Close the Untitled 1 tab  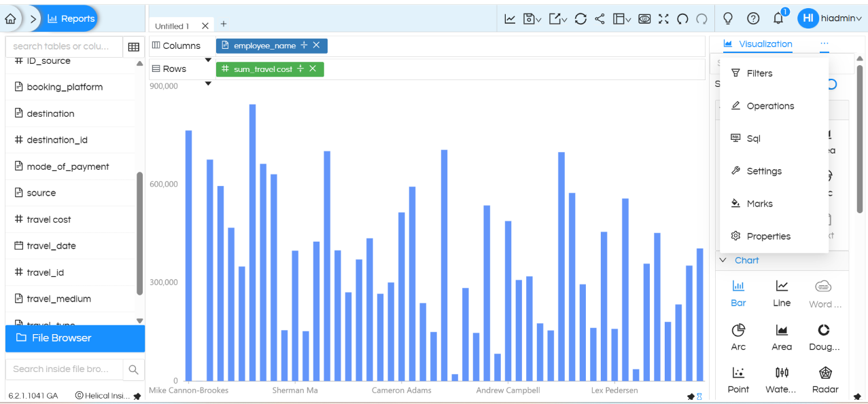click(205, 26)
